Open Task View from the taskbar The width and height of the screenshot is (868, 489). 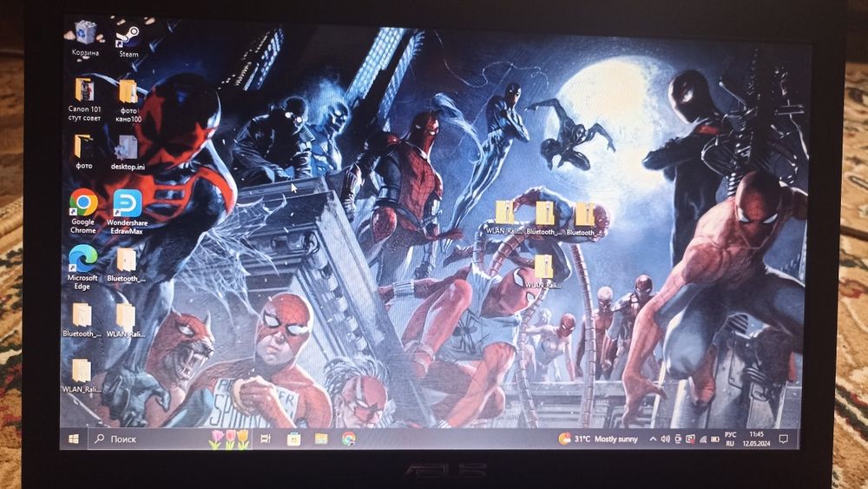click(266, 439)
